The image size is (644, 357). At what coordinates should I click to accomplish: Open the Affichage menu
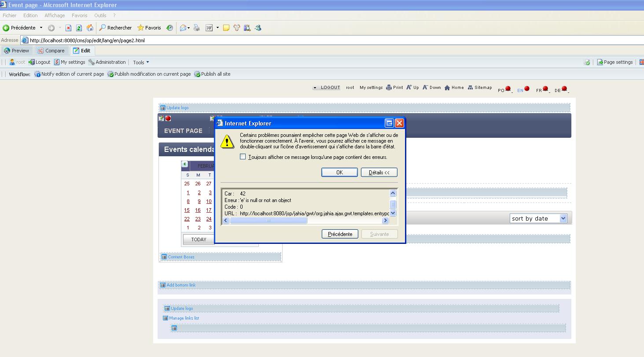pos(55,15)
